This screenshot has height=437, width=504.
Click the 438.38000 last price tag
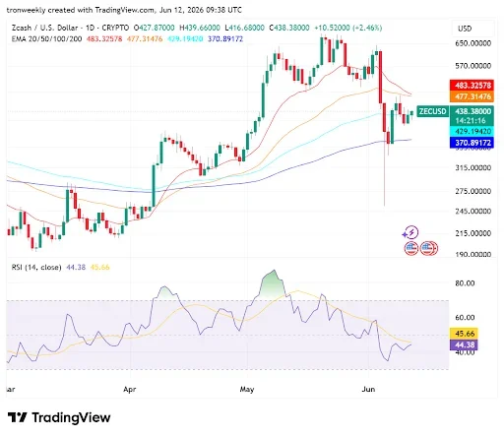click(472, 111)
